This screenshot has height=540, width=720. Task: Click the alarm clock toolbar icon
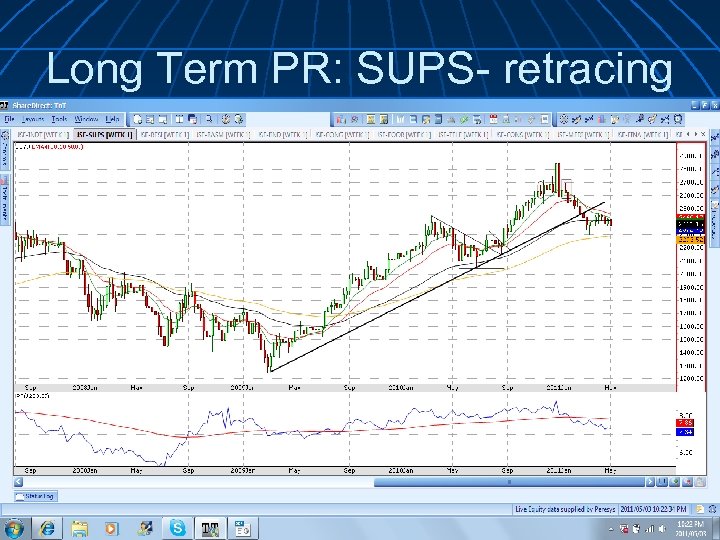coord(678,119)
